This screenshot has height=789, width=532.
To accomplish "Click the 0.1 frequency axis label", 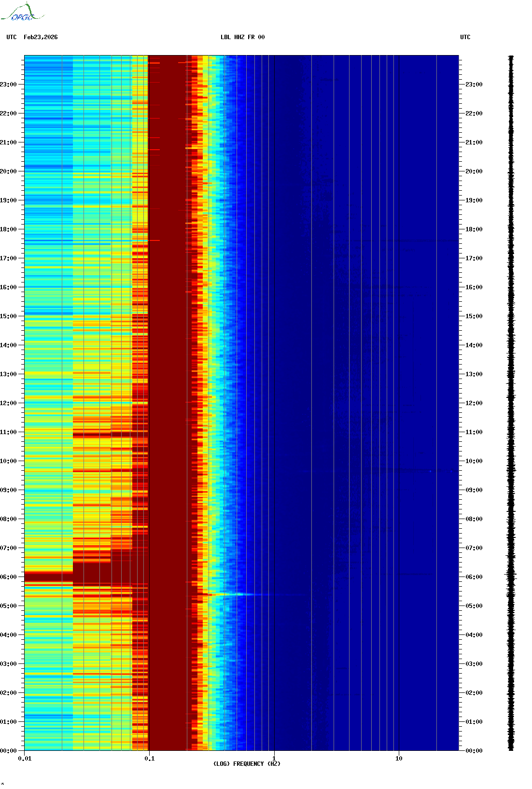I will [150, 759].
